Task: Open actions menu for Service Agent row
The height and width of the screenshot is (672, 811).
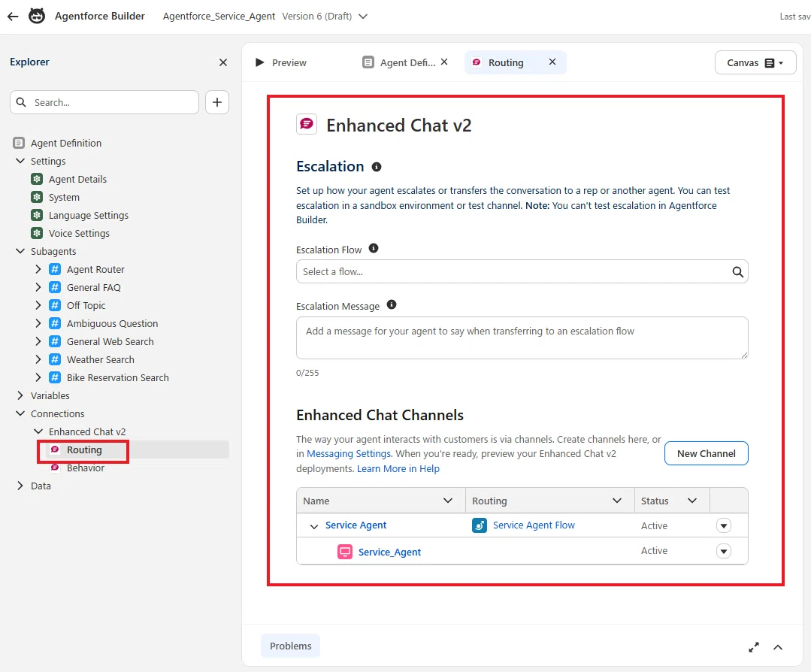Action: tap(724, 525)
